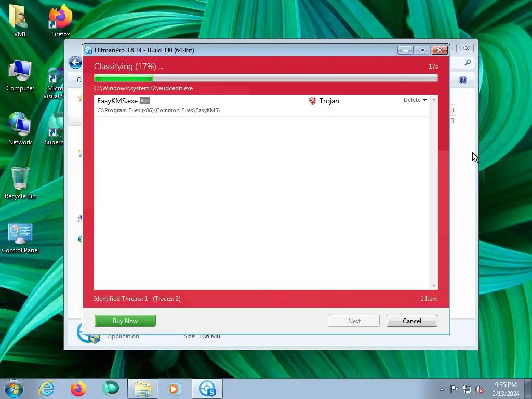
Task: Click the network tray icon
Action: point(467,390)
